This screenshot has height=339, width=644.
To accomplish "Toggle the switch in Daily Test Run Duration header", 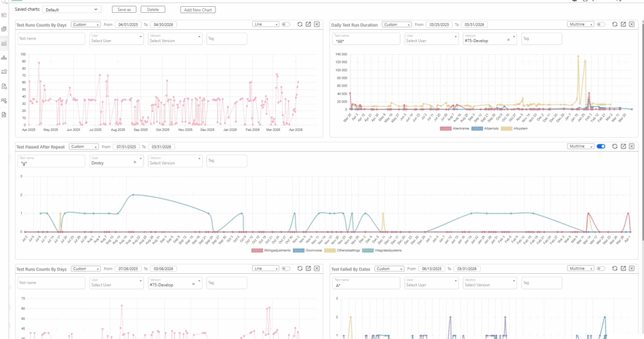I will pyautogui.click(x=601, y=24).
